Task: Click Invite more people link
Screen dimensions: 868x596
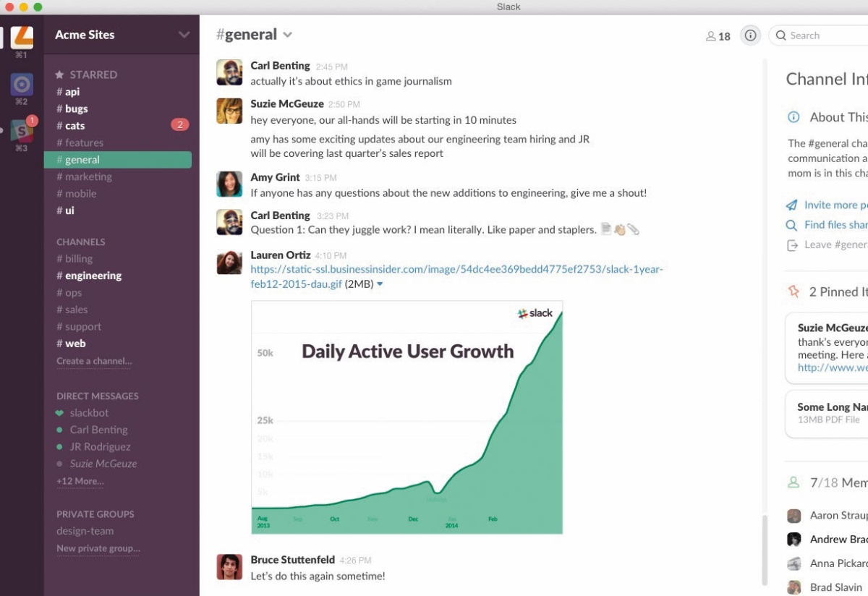Action: [835, 205]
